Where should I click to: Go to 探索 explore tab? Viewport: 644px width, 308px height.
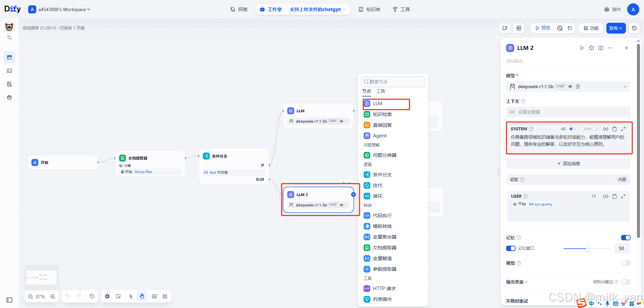(239, 9)
